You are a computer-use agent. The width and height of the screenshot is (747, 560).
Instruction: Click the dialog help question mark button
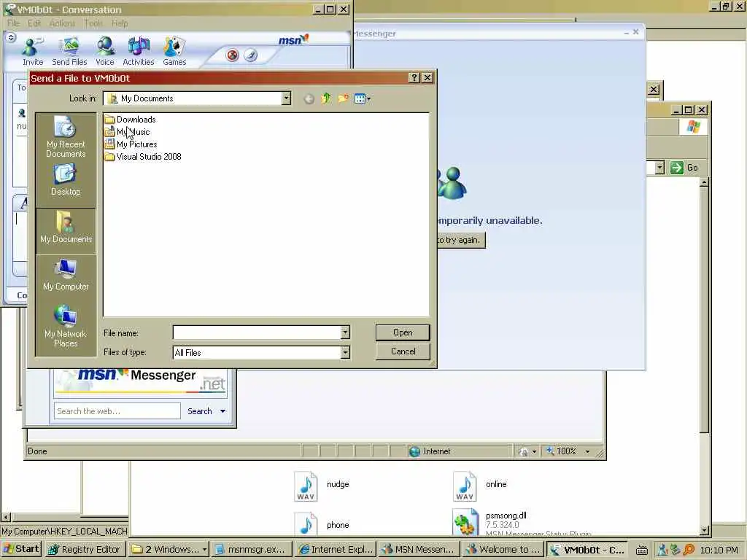[x=414, y=78]
